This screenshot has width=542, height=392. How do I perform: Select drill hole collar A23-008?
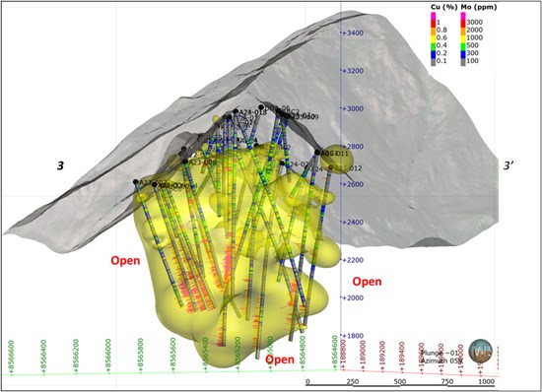pyautogui.click(x=185, y=162)
